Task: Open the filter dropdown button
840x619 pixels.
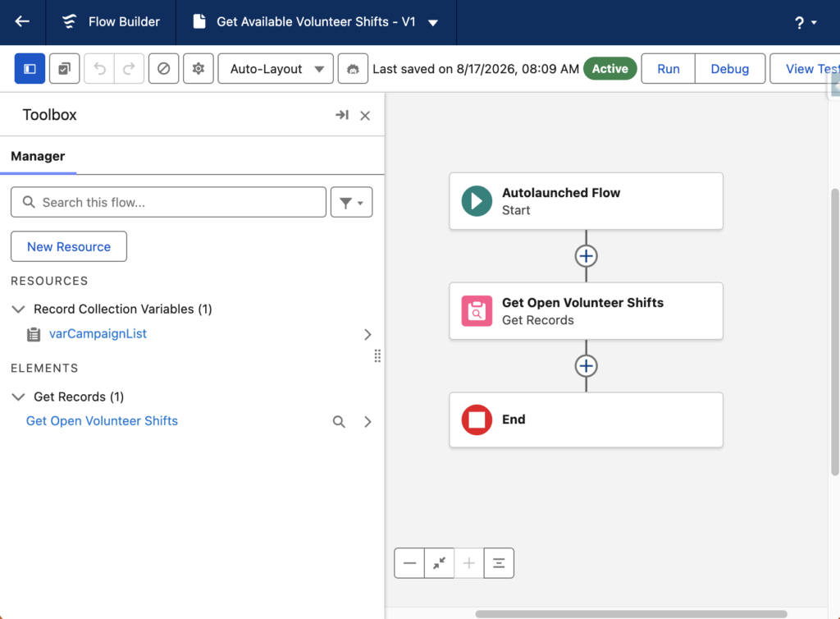Action: (x=351, y=202)
